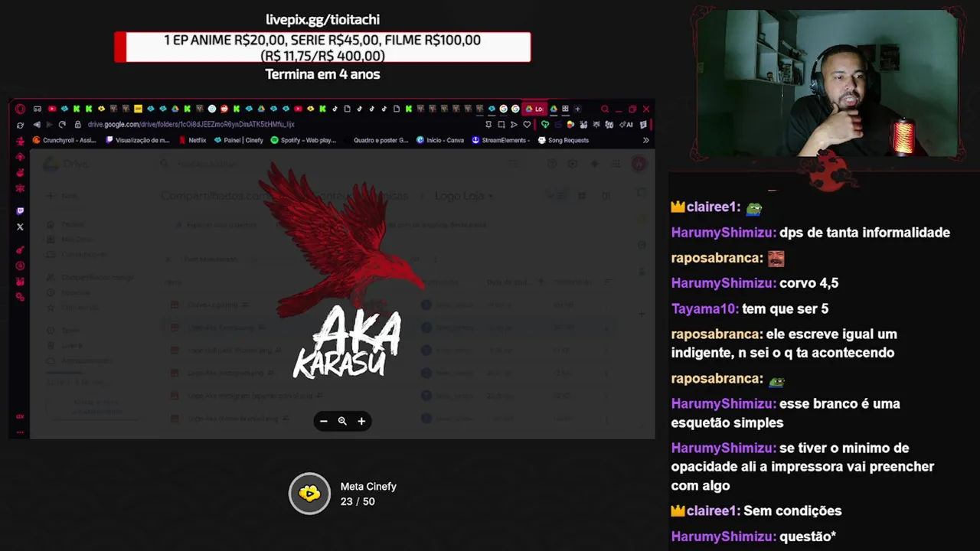This screenshot has height=551, width=980.
Task: Click the livepix.gg/tioitachi donation link text
Action: (x=322, y=20)
